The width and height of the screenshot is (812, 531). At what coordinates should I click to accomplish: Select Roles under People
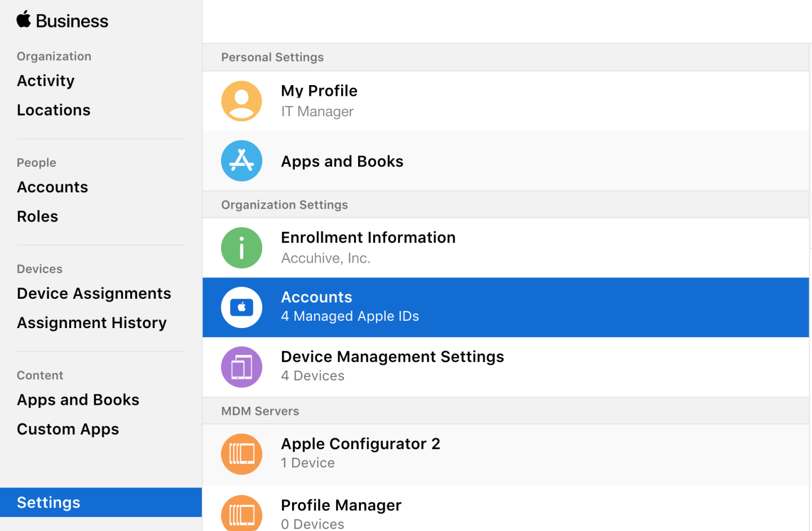(37, 216)
